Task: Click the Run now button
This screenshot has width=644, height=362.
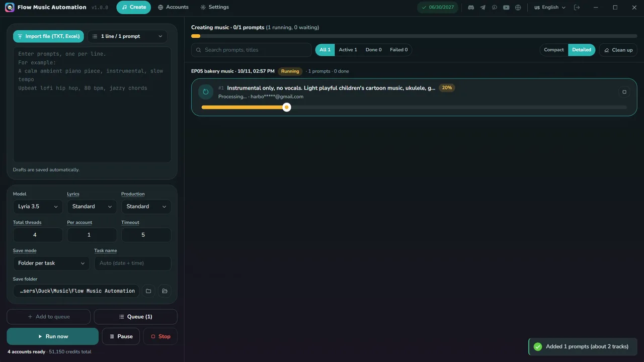Action: tap(53, 336)
